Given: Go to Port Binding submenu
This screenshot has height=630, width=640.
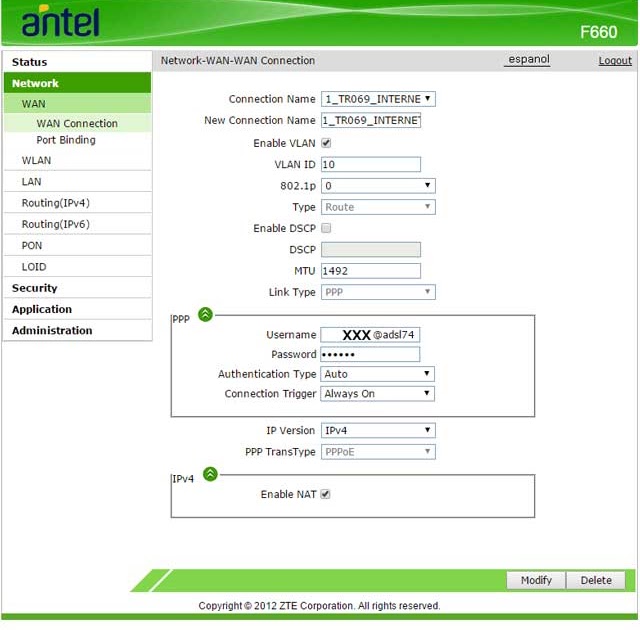Looking at the screenshot, I should pos(66,140).
